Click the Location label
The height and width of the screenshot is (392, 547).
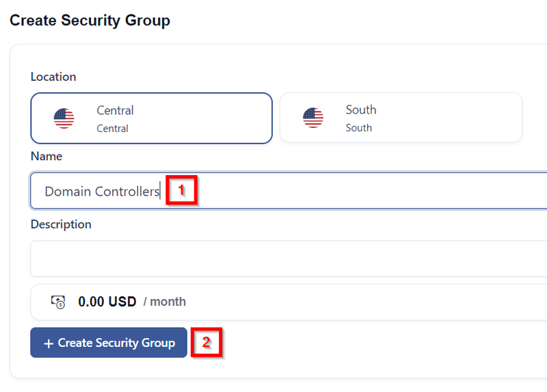(53, 77)
